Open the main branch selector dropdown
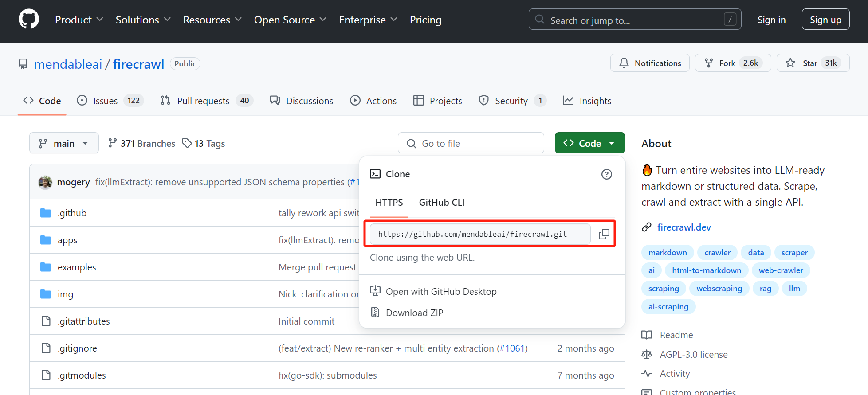The image size is (868, 395). click(64, 143)
